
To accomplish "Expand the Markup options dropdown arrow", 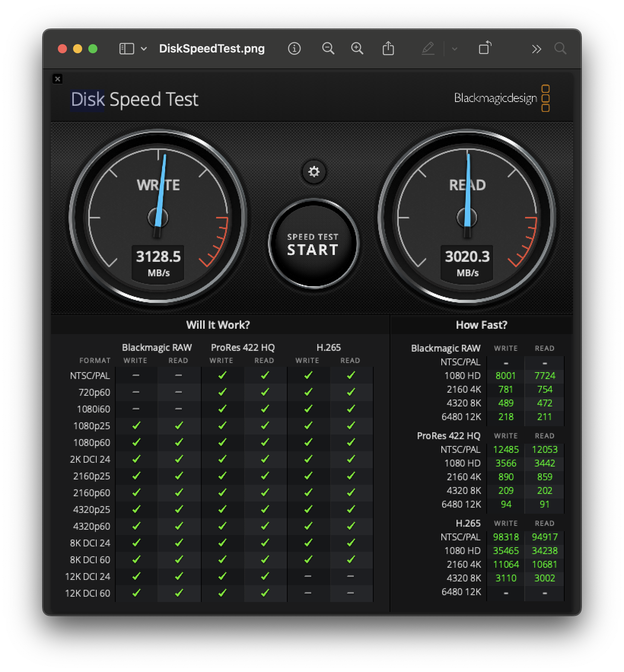I will point(454,49).
